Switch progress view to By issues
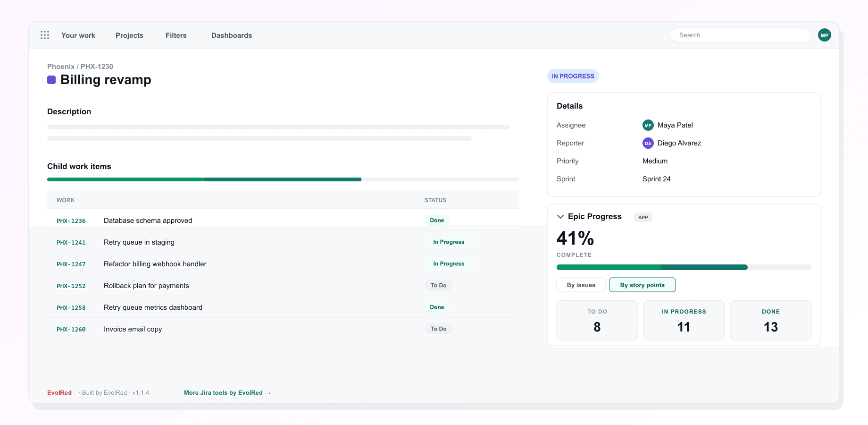This screenshot has width=868, height=425. click(x=581, y=285)
